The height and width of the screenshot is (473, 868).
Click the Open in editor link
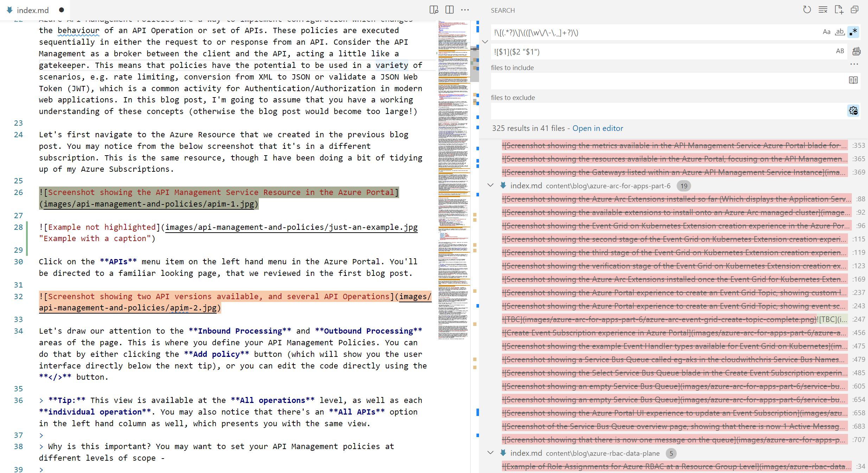[x=598, y=128]
